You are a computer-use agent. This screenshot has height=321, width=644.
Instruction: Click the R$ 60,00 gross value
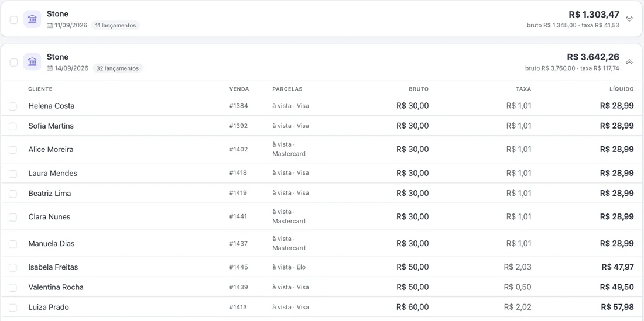point(412,307)
